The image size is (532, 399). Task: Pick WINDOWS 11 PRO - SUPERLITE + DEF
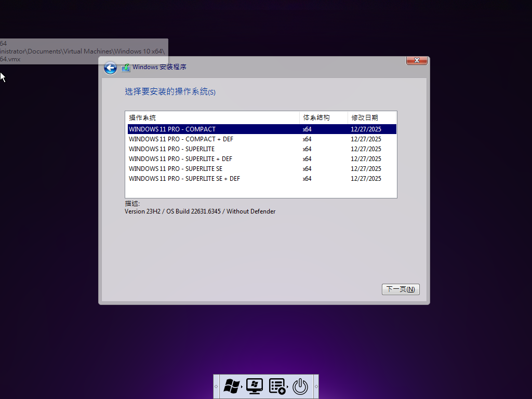click(x=180, y=159)
